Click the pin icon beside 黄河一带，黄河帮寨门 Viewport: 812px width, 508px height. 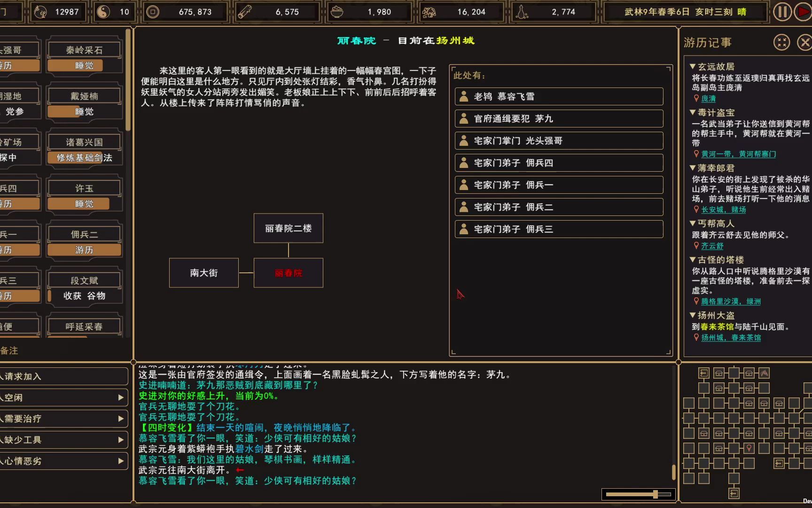coord(696,154)
